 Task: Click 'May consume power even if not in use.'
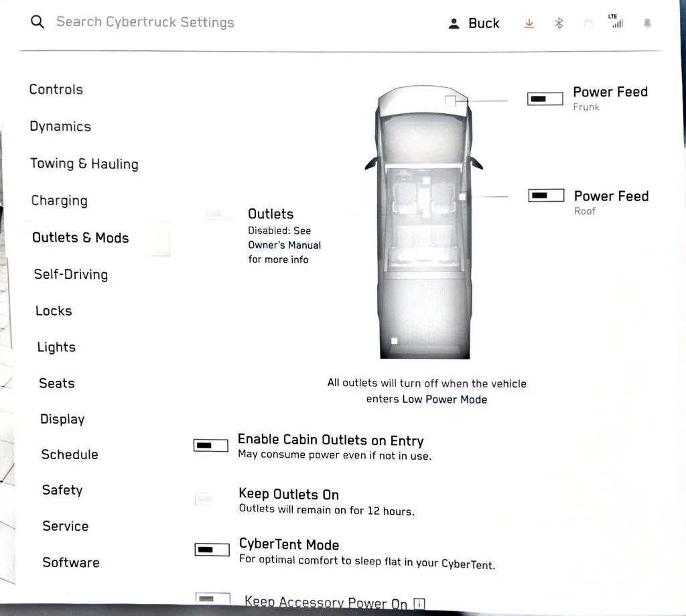click(335, 455)
